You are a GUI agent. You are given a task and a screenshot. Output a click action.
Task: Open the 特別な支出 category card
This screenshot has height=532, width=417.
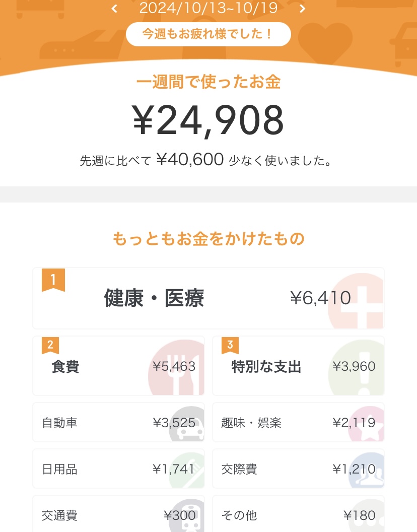298,366
